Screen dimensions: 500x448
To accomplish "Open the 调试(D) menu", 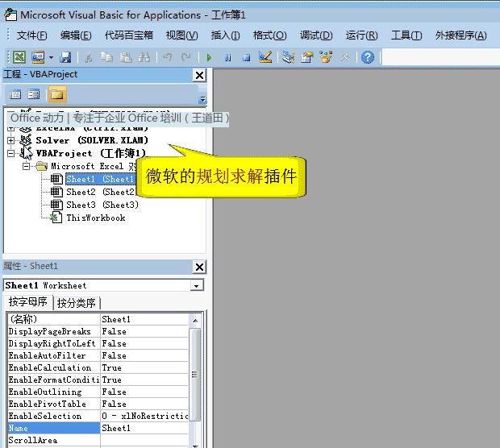I will coord(316,35).
